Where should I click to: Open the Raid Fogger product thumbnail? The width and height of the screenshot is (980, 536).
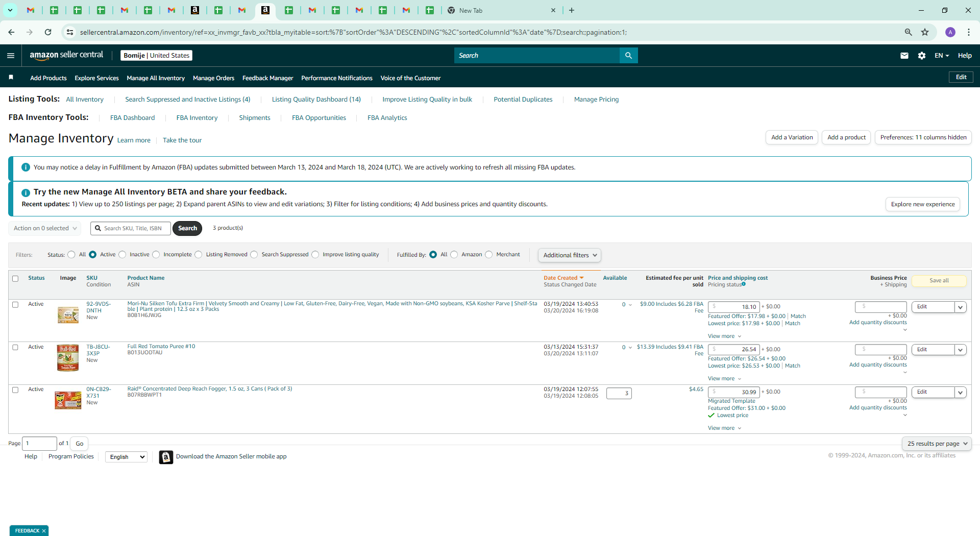pos(68,400)
